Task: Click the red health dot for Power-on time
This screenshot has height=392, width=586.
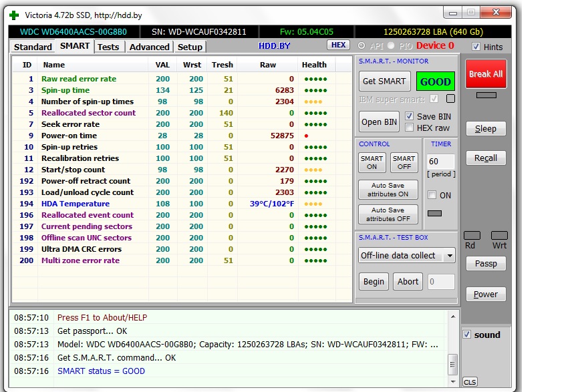Action: (307, 136)
